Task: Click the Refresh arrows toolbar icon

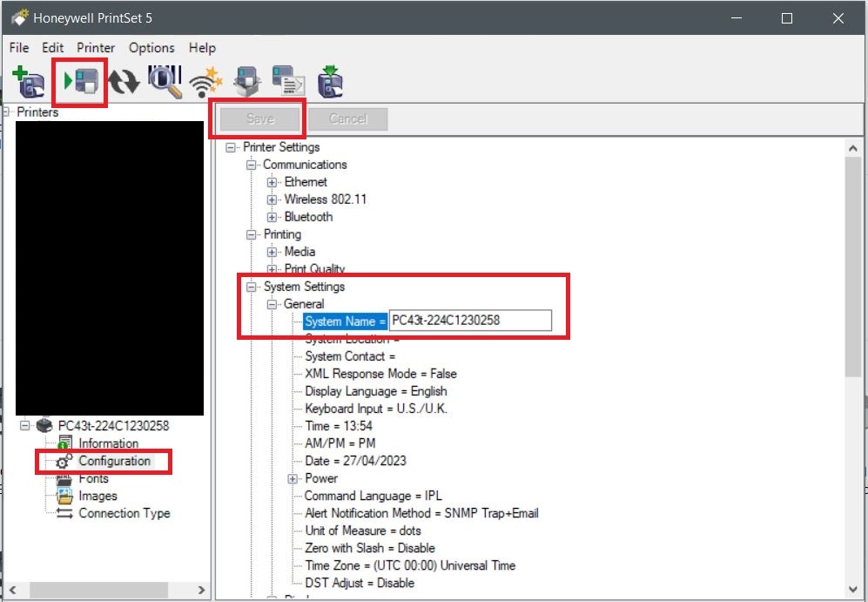Action: pos(124,81)
